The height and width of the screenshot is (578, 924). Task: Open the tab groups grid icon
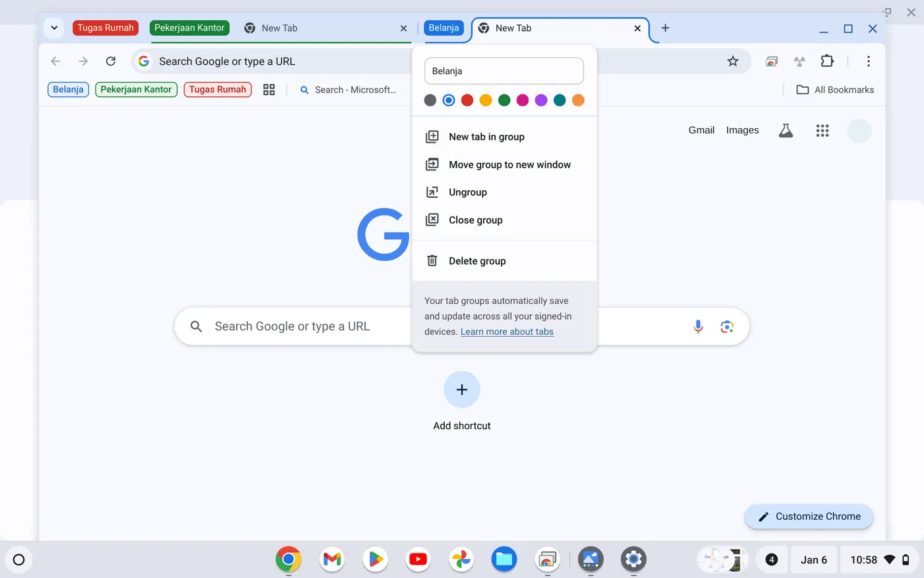click(269, 90)
